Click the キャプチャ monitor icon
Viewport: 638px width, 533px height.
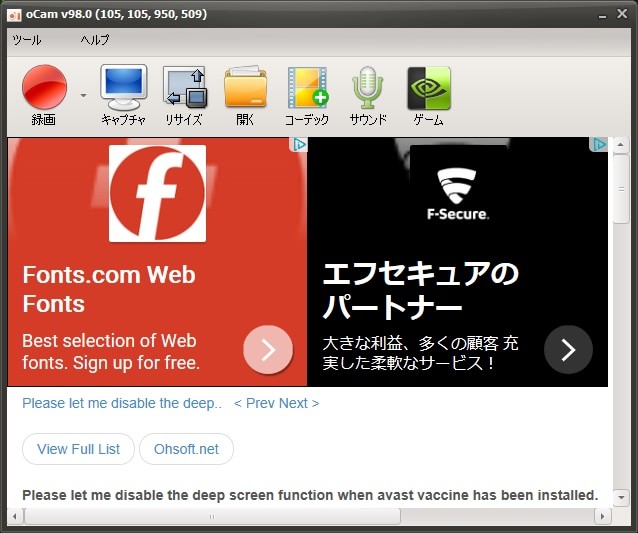[123, 95]
